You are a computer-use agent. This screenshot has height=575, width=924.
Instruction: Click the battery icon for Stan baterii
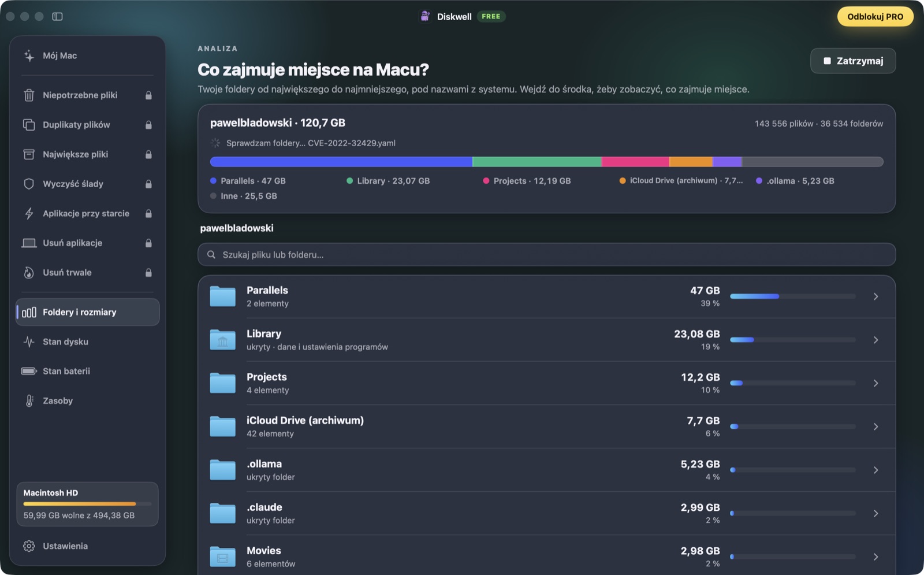point(29,371)
